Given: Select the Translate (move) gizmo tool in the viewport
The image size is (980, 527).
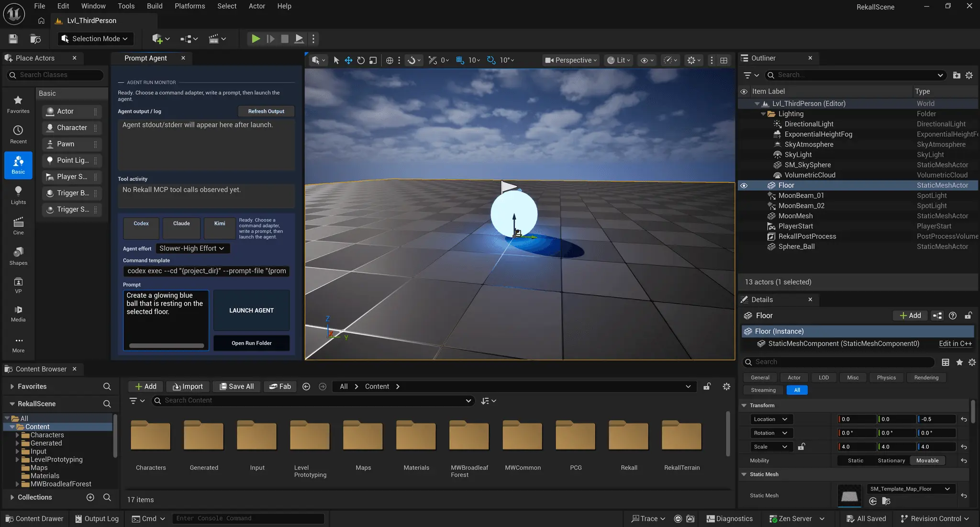Looking at the screenshot, I should [x=348, y=60].
